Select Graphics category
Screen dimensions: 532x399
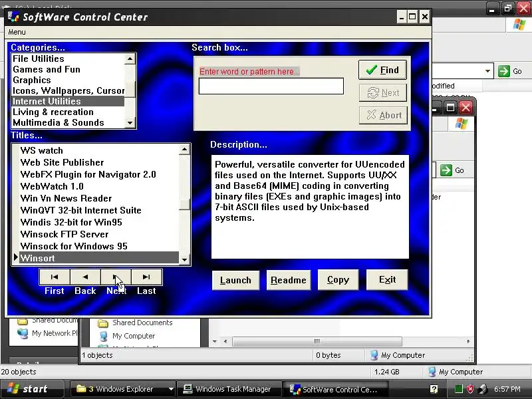[x=68, y=80]
